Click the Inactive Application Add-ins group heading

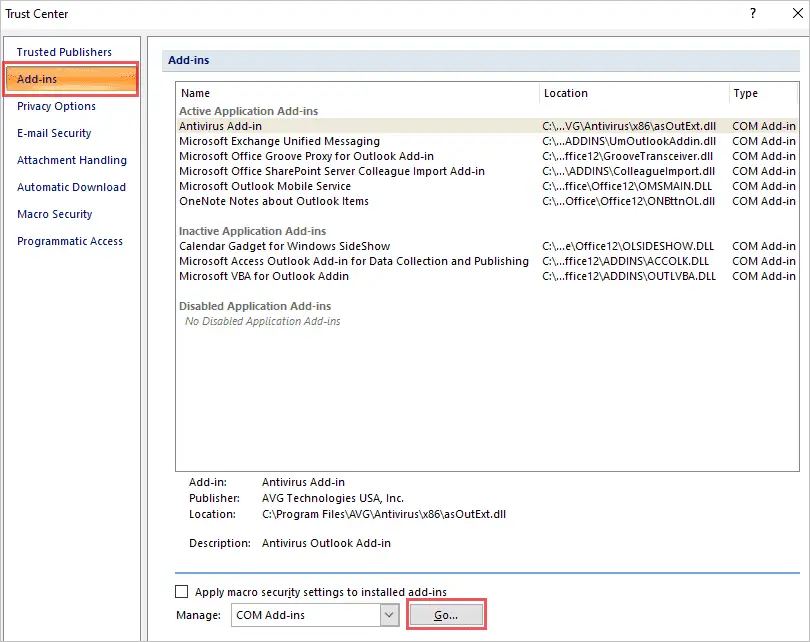[x=253, y=231]
